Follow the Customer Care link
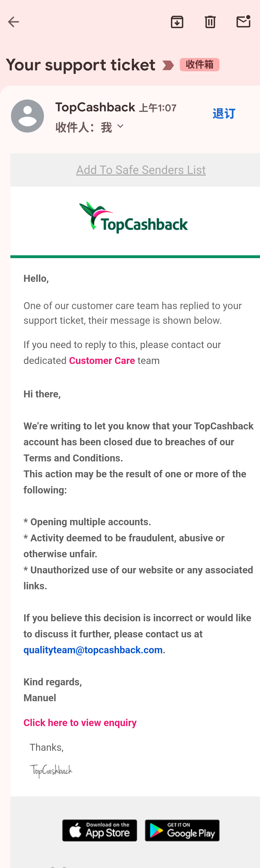Viewport: 260px width, 868px height. 102,360
